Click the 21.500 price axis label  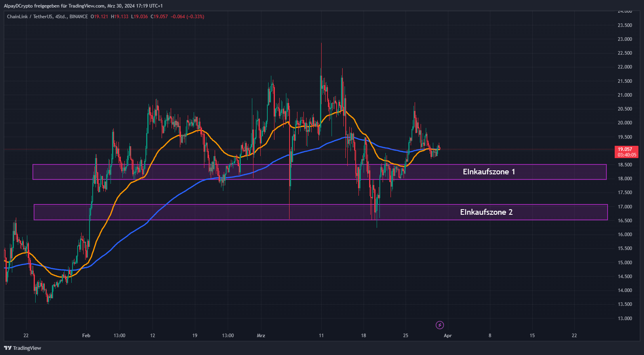coord(625,81)
